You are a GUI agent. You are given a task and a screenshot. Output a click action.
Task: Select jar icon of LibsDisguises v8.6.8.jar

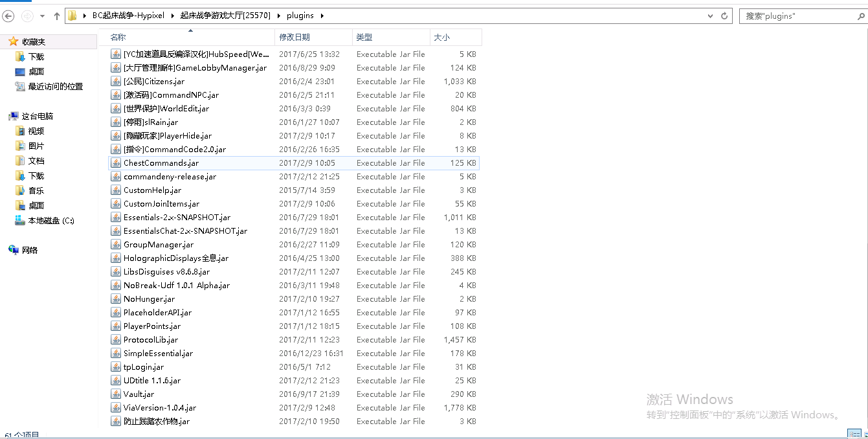pos(116,272)
